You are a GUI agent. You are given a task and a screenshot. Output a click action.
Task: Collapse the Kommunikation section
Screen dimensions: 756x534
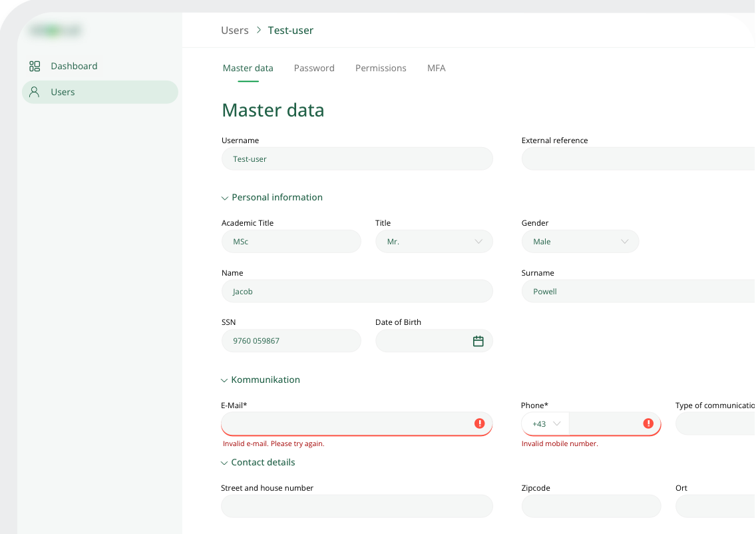[x=260, y=380]
